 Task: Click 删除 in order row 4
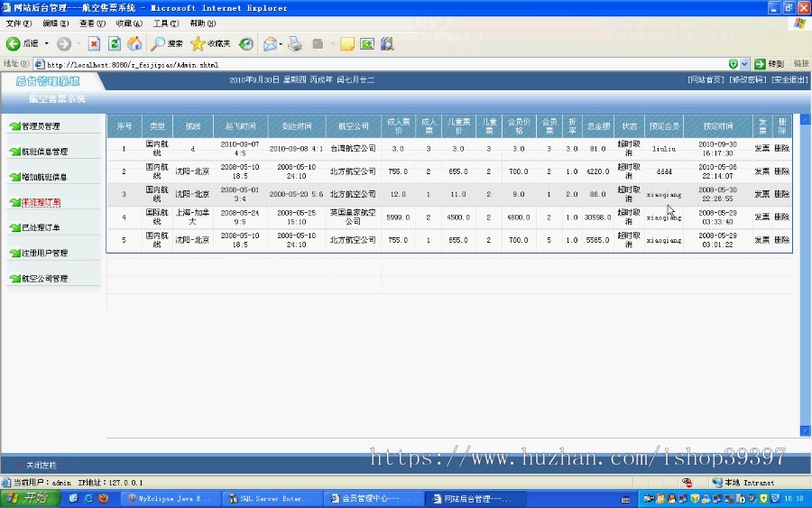(782, 217)
